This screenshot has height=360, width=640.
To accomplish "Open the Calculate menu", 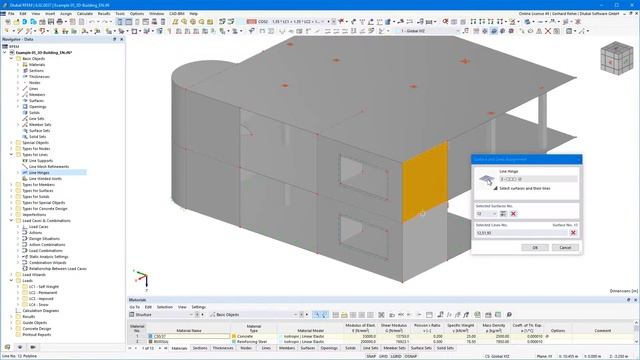I will tap(84, 13).
